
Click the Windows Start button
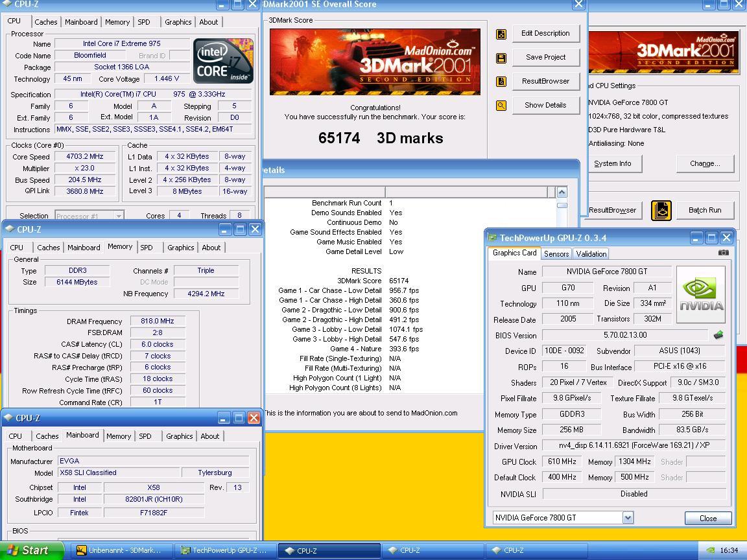coord(31,550)
